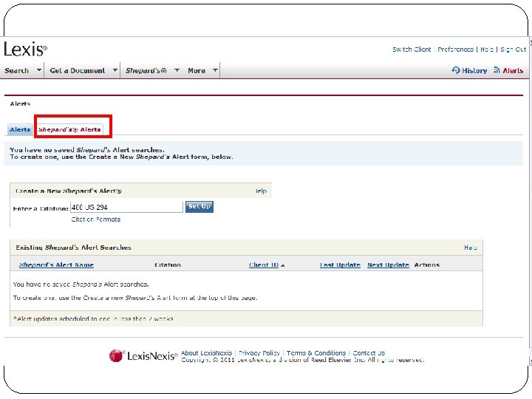Expand the More dropdown arrow
Screen dimensions: 532x399
pyautogui.click(x=215, y=70)
